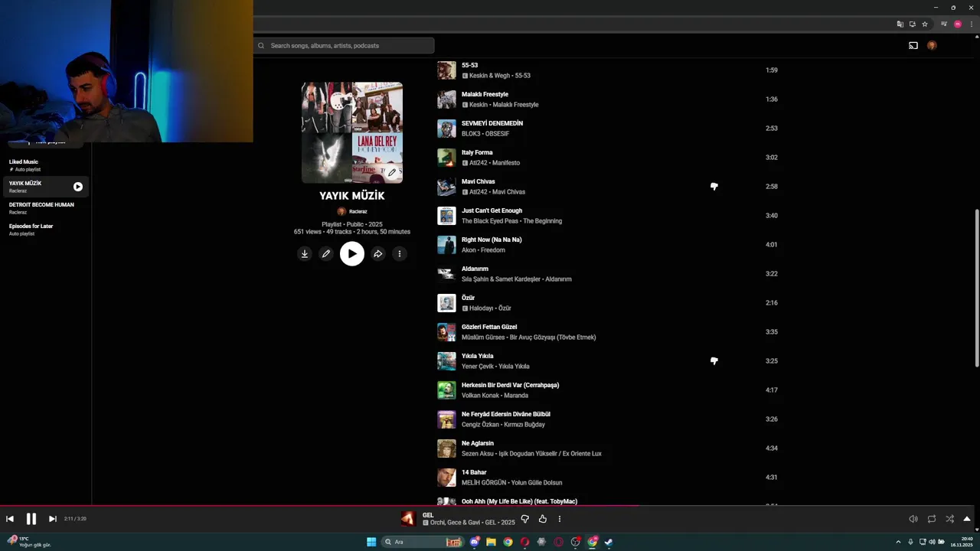Play the YAYIK MÜZİK playlist
980x551 pixels.
(352, 254)
